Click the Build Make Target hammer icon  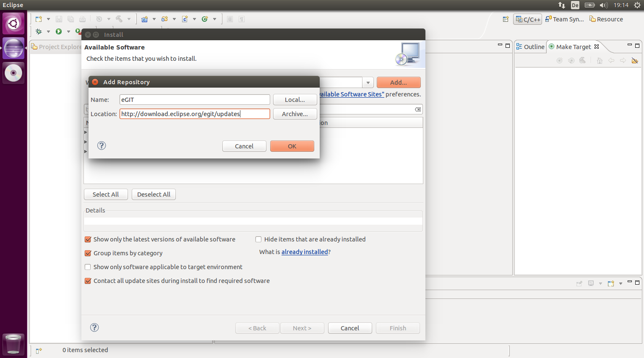(583, 60)
